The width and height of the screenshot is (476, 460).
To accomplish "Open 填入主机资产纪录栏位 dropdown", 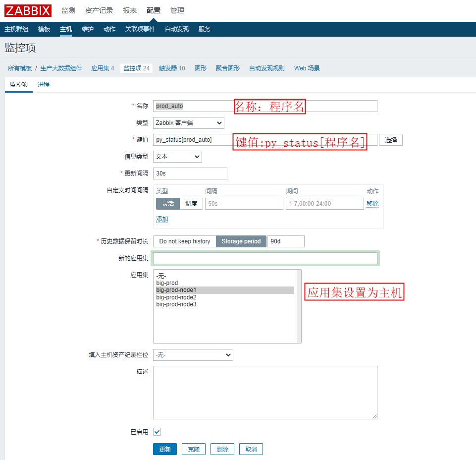I will 193,355.
